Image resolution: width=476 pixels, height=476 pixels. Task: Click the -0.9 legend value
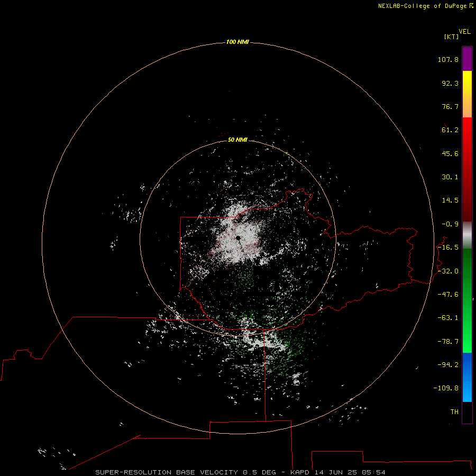click(x=450, y=224)
